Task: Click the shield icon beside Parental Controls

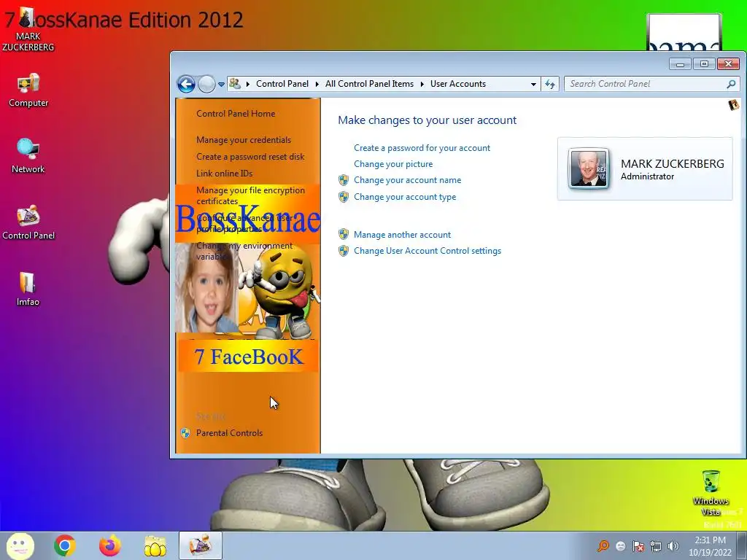Action: (x=185, y=433)
